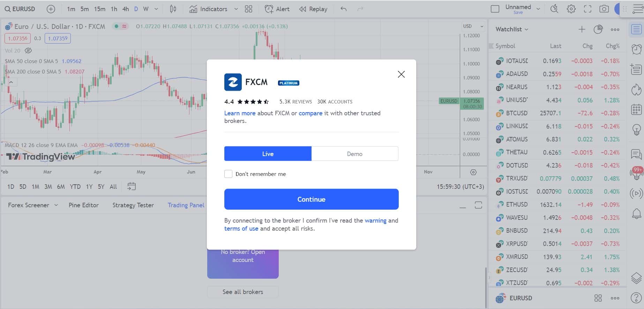
Task: Open the Indicators dialog
Action: coord(209,9)
